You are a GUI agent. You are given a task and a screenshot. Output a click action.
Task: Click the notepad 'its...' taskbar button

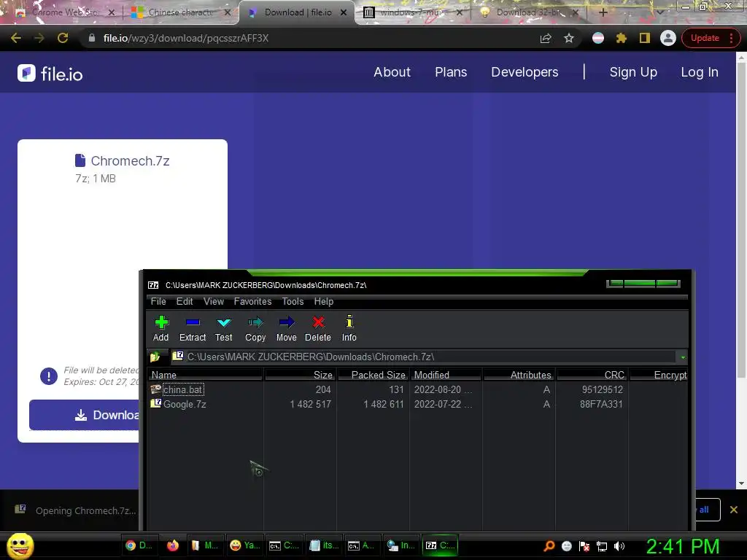tap(324, 545)
